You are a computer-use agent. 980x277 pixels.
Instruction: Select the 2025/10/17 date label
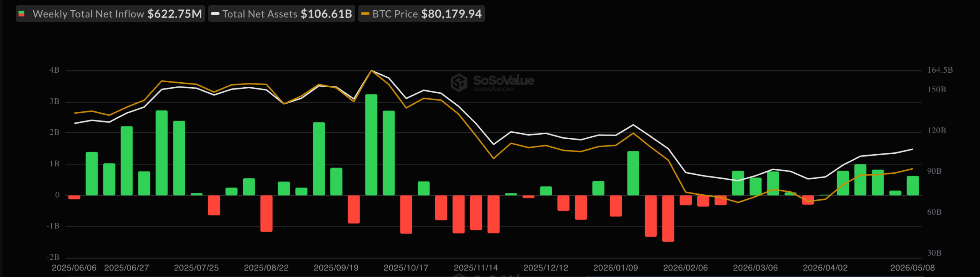(406, 268)
